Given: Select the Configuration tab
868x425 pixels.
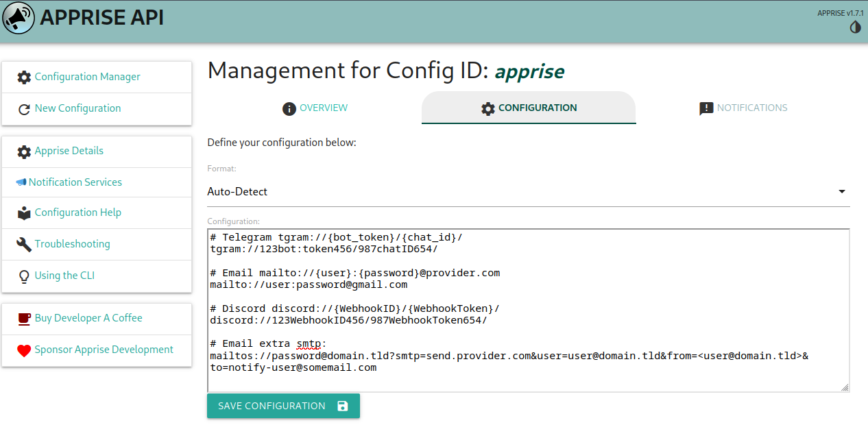Looking at the screenshot, I should 529,108.
